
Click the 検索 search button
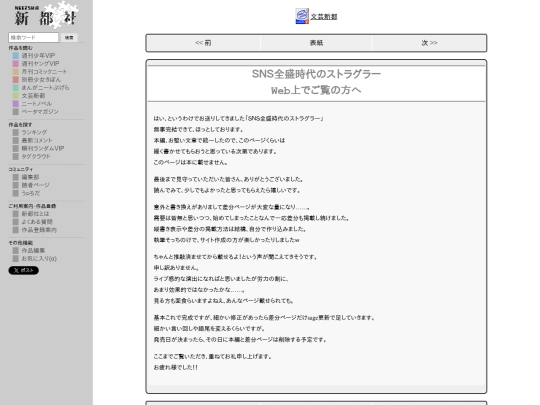[69, 38]
